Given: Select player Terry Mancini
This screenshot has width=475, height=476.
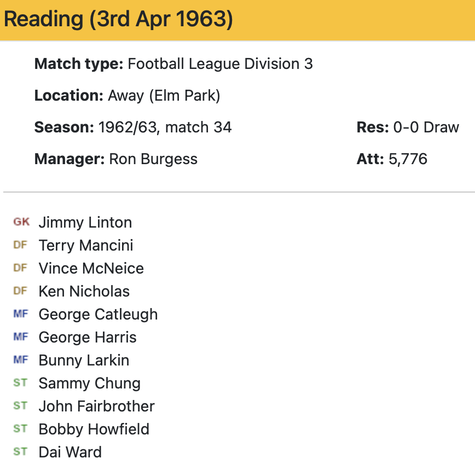Looking at the screenshot, I should click(x=85, y=246).
